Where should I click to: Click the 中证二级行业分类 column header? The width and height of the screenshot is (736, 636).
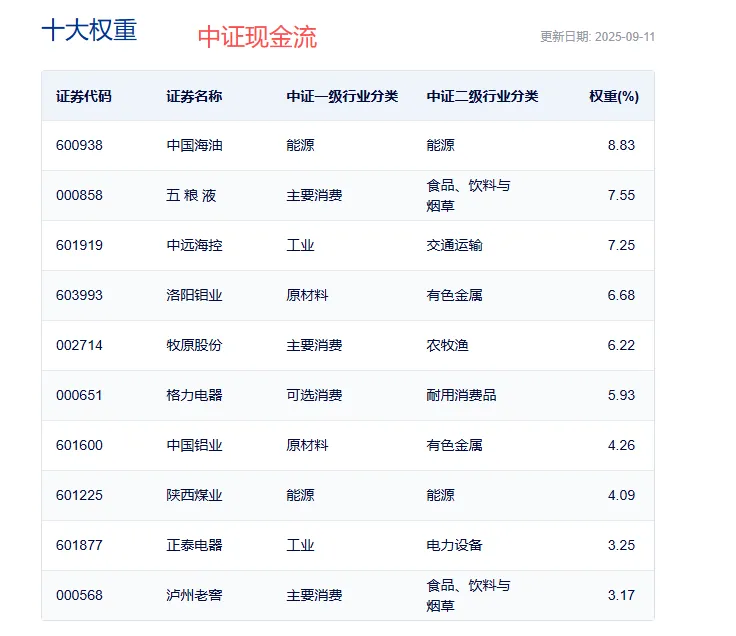[x=482, y=96]
